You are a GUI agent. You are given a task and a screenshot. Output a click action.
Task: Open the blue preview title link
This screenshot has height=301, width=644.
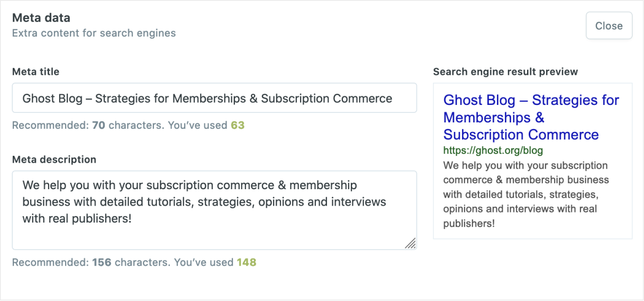click(x=531, y=100)
